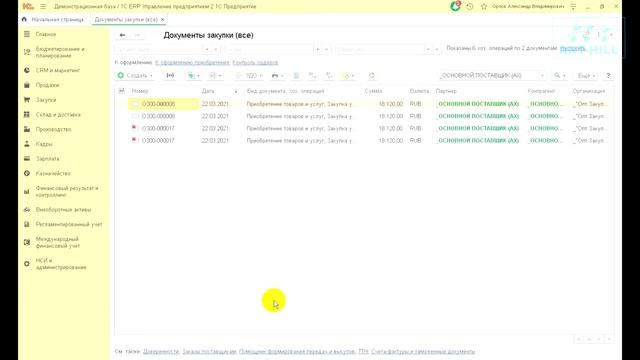
Task: Click the Главное sidebar icon
Action: [x=27, y=34]
